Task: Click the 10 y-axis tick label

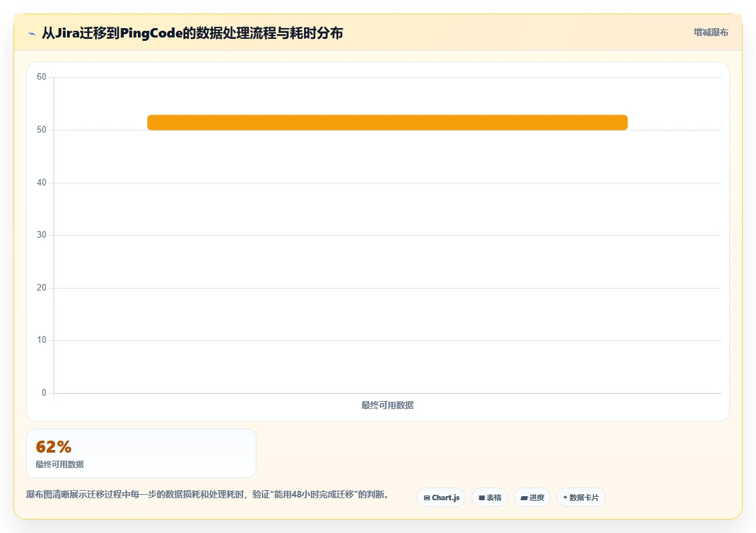Action: 42,340
